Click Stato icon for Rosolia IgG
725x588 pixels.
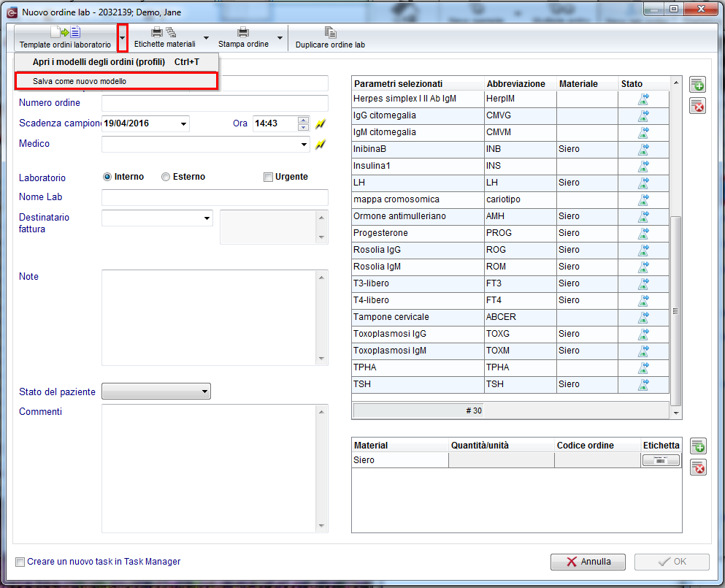[x=643, y=251]
